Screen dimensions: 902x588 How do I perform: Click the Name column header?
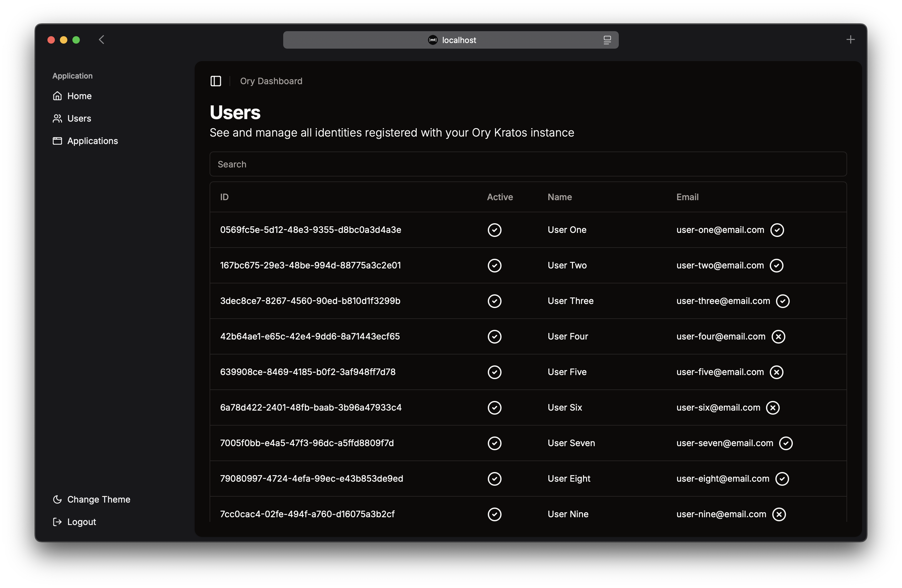coord(560,197)
